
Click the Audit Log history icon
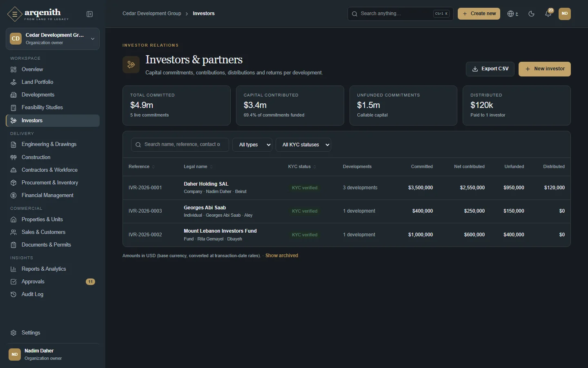point(13,294)
